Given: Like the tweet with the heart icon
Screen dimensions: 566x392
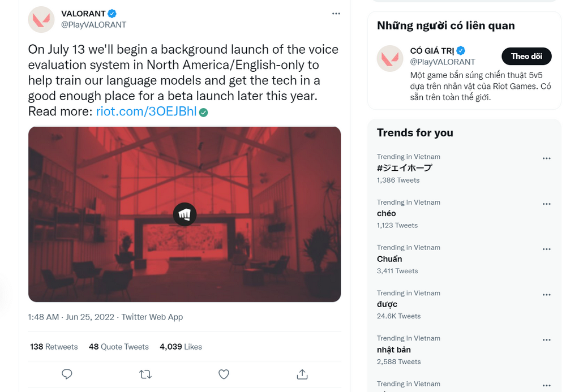Looking at the screenshot, I should click(x=224, y=374).
